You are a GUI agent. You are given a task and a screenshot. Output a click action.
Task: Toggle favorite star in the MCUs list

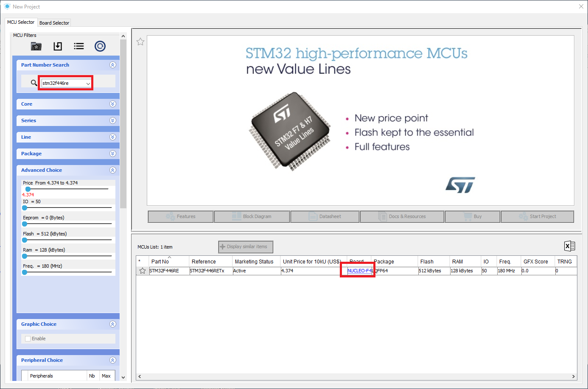[x=143, y=270]
